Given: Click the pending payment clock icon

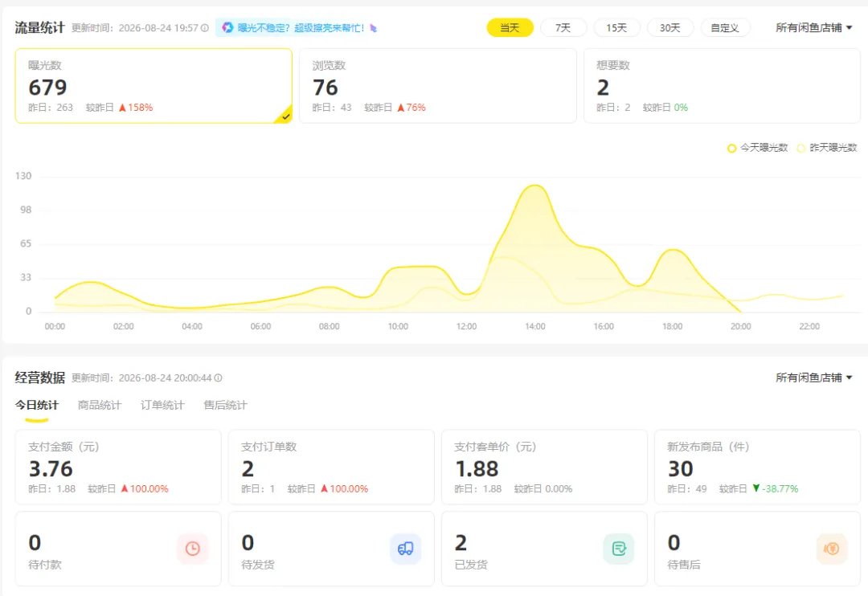Looking at the screenshot, I should [193, 549].
